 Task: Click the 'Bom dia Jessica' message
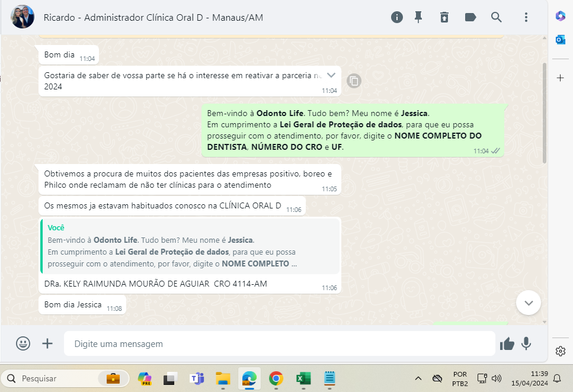point(82,305)
